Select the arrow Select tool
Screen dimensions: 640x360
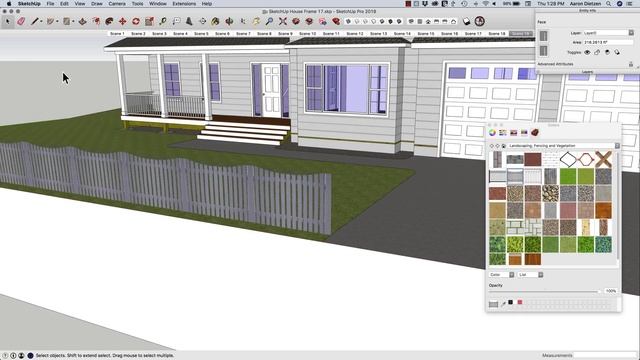pos(7,21)
